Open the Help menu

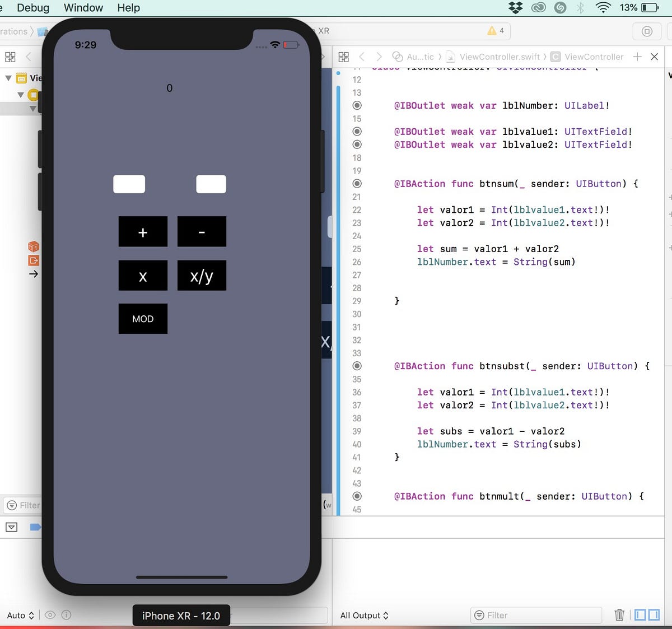(128, 8)
